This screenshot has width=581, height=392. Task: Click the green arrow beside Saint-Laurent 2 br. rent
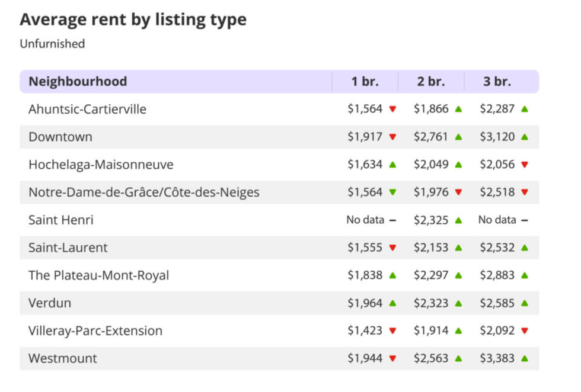458,248
